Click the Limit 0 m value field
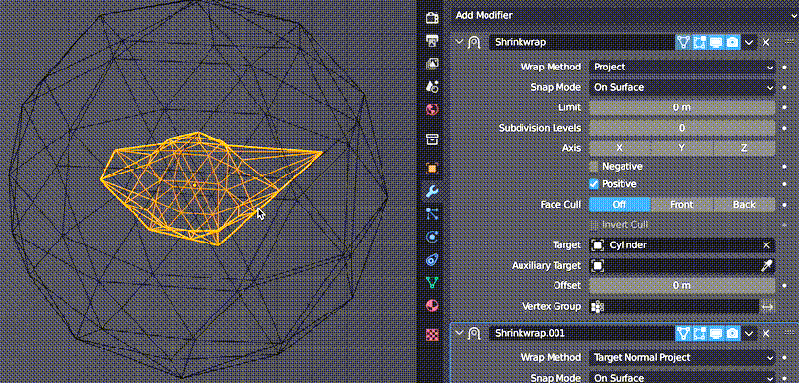The image size is (799, 383). [x=682, y=107]
